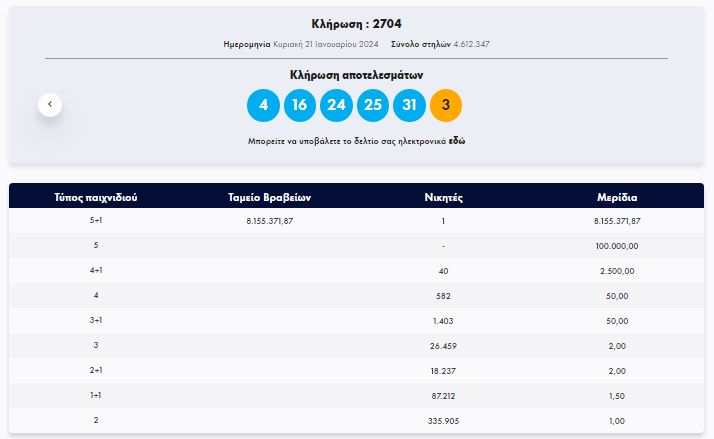
Task: Select the 26.459 winners cell
Action: [x=443, y=346]
